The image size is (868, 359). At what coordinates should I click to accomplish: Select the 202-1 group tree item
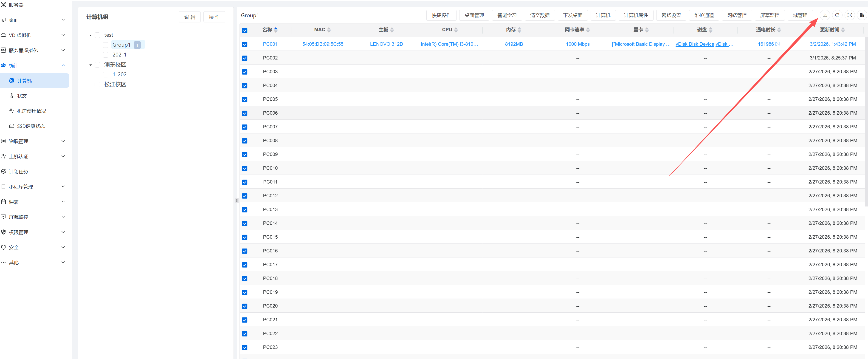(x=119, y=55)
